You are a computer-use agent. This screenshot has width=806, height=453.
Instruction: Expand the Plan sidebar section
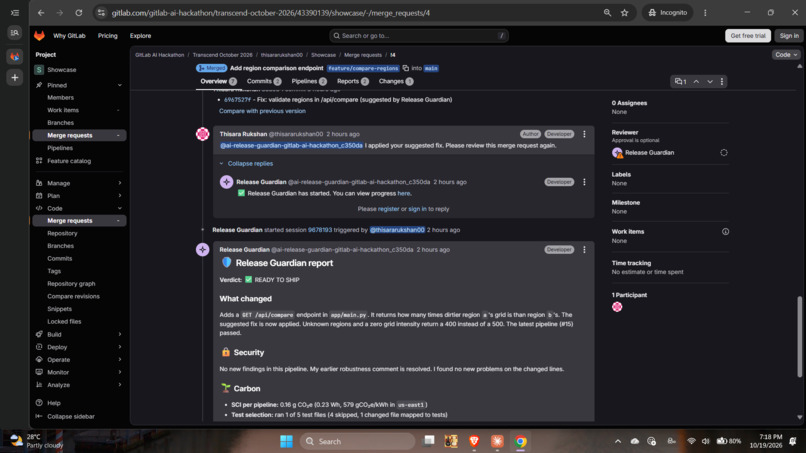[120, 196]
